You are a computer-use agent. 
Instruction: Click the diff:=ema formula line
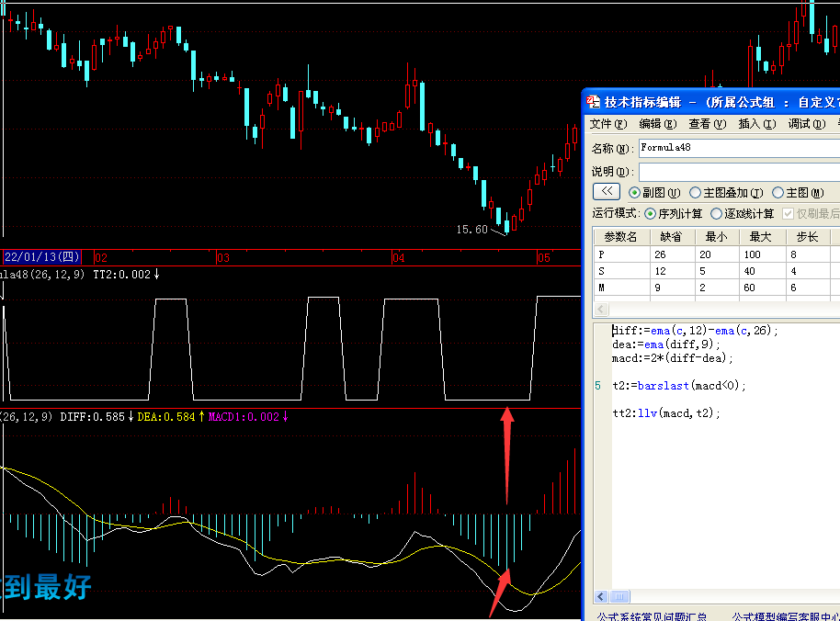pyautogui.click(x=696, y=331)
